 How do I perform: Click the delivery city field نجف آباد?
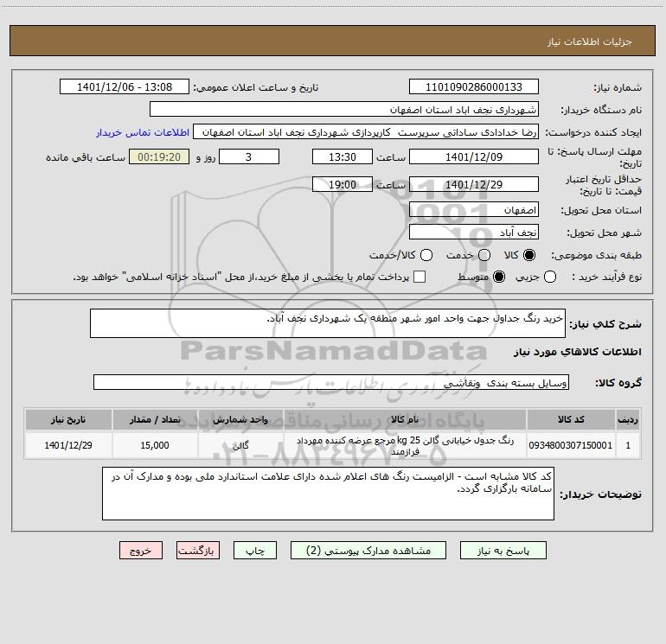point(474,233)
